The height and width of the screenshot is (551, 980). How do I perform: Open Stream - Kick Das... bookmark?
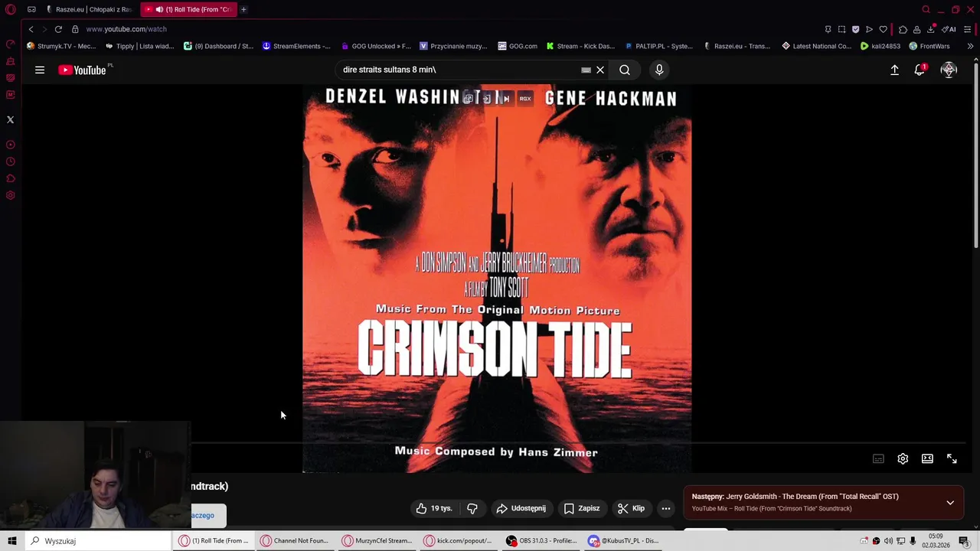point(580,46)
